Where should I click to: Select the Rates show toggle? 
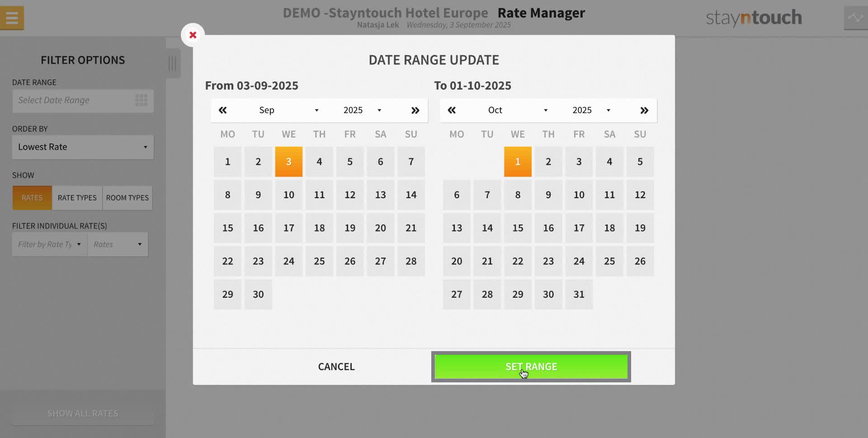click(32, 198)
